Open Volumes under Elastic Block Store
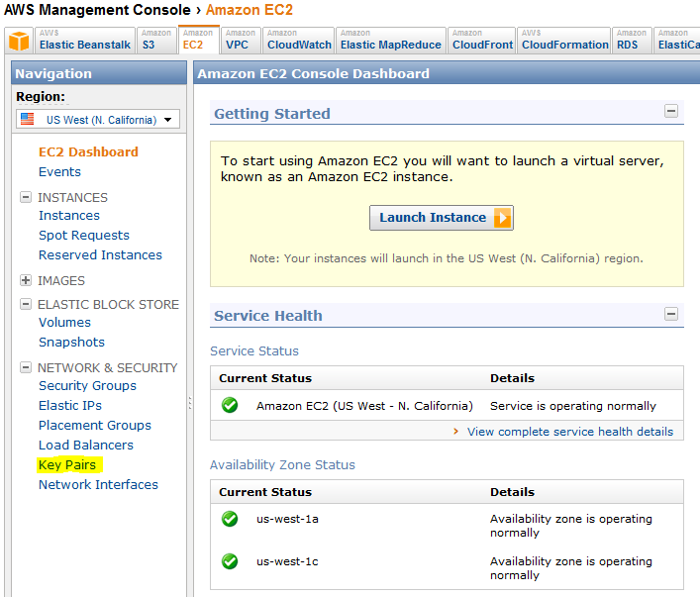Image resolution: width=700 pixels, height=597 pixels. pos(64,323)
